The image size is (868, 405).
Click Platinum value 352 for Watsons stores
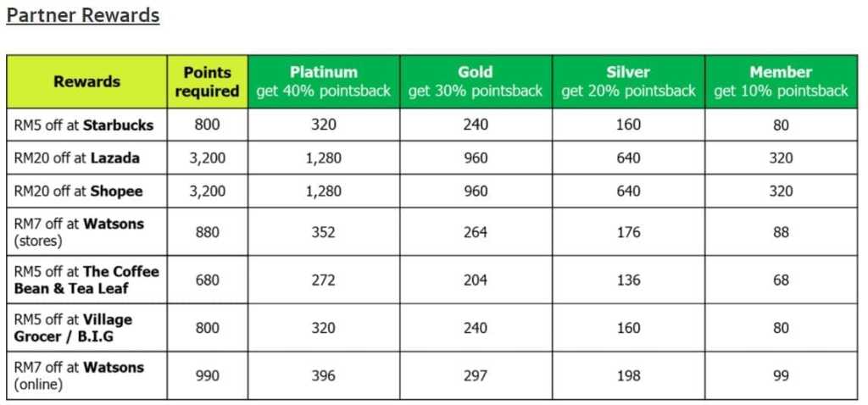(323, 232)
